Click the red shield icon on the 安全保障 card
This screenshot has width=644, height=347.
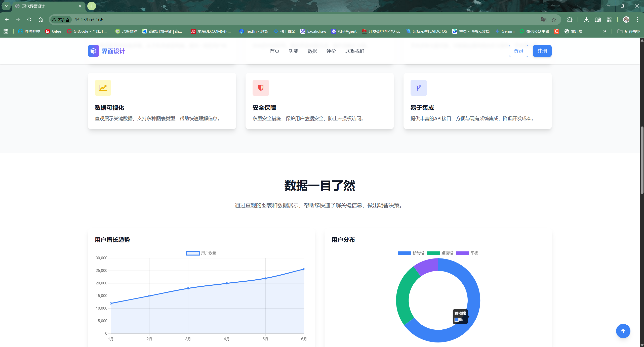click(261, 88)
